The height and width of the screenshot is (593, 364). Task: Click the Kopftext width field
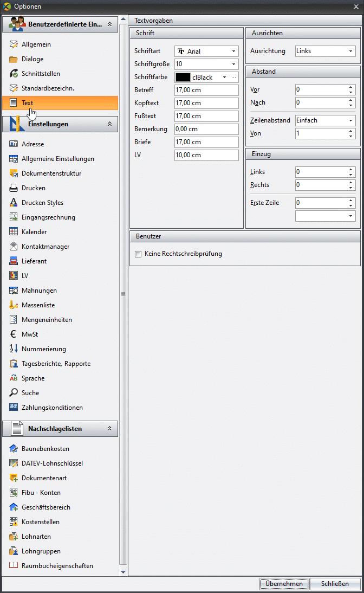pyautogui.click(x=206, y=103)
